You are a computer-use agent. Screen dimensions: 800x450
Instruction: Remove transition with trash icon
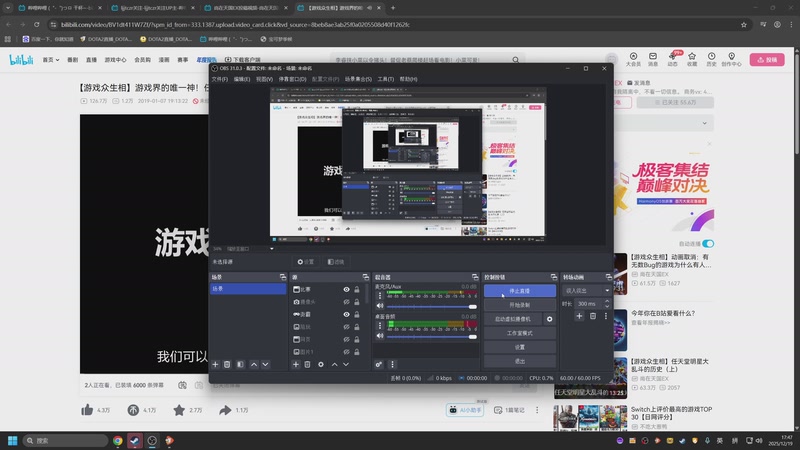point(593,316)
